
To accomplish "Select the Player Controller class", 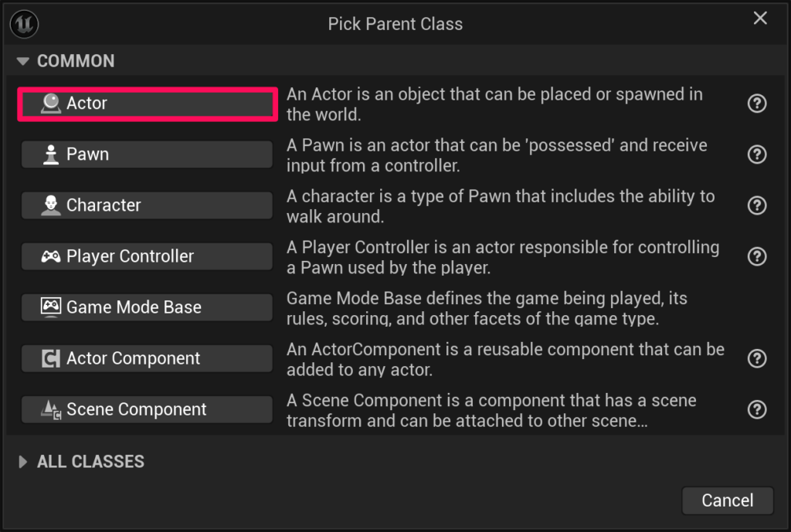I will (147, 256).
